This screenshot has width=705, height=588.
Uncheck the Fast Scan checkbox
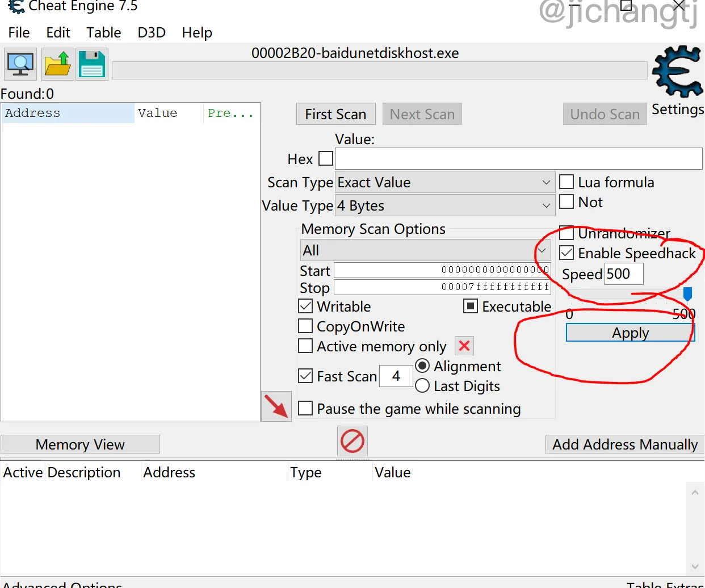coord(305,376)
